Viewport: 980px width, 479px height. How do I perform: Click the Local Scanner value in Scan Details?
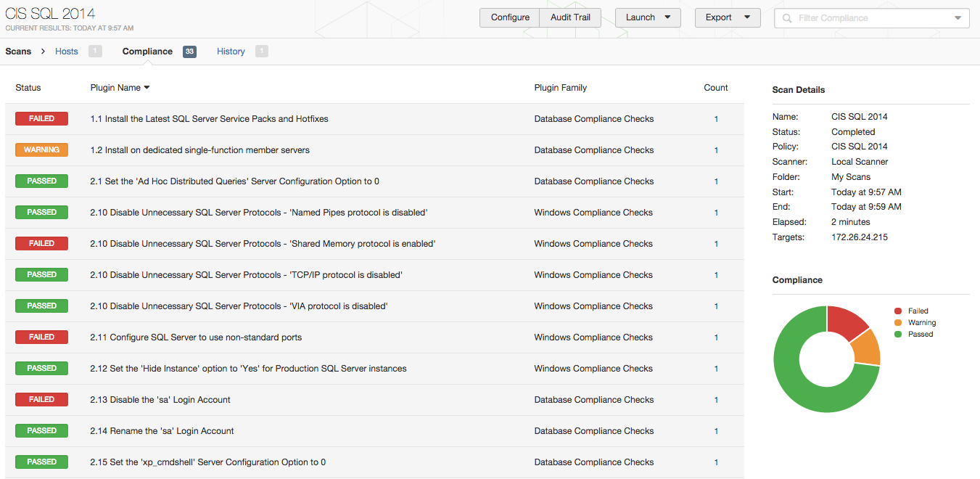(860, 162)
